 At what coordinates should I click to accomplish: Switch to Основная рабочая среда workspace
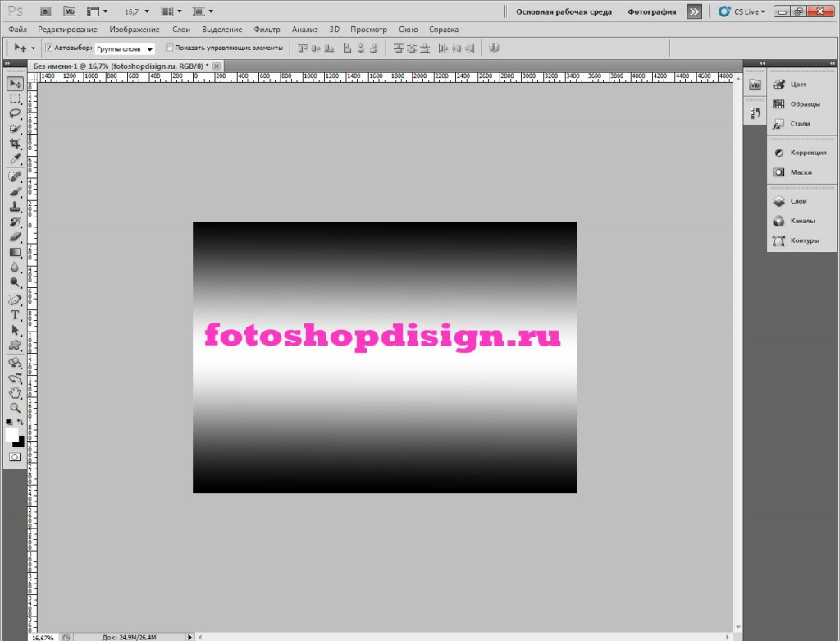(x=564, y=11)
